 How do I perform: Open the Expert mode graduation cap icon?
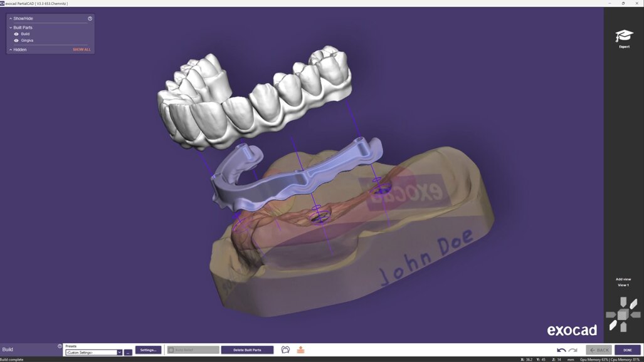tap(623, 34)
